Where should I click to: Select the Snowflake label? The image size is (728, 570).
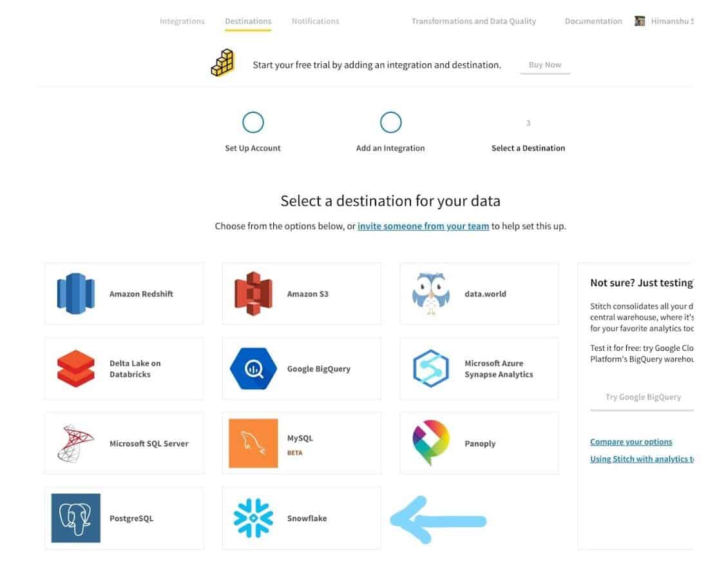point(307,518)
